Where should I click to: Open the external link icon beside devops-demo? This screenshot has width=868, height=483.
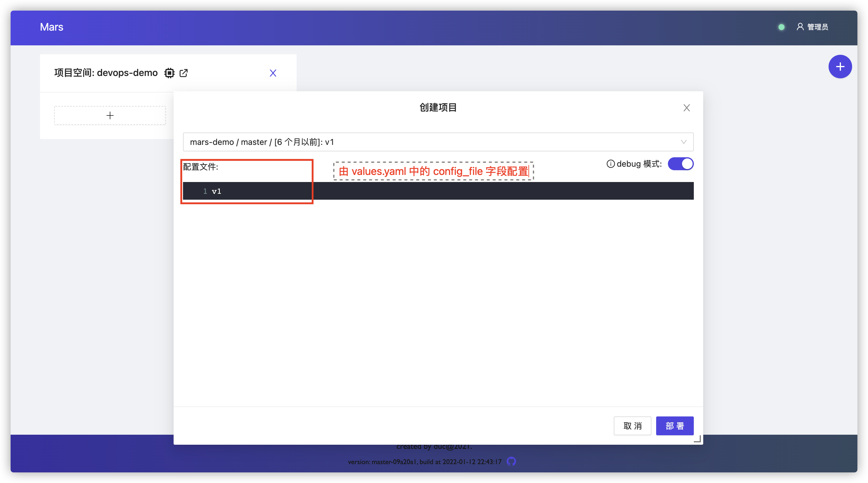point(184,73)
